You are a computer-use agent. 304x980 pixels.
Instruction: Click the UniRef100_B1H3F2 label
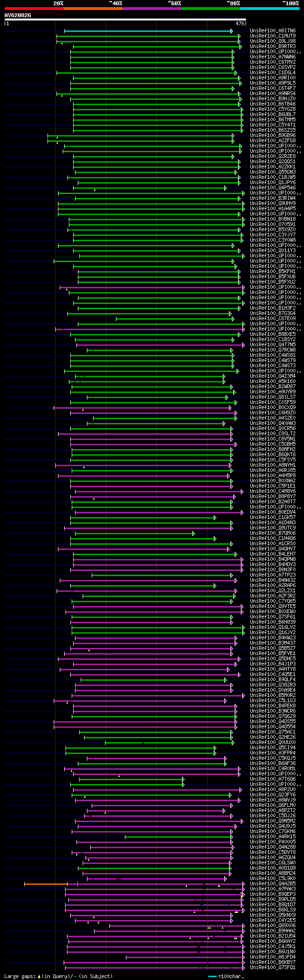coord(273,308)
